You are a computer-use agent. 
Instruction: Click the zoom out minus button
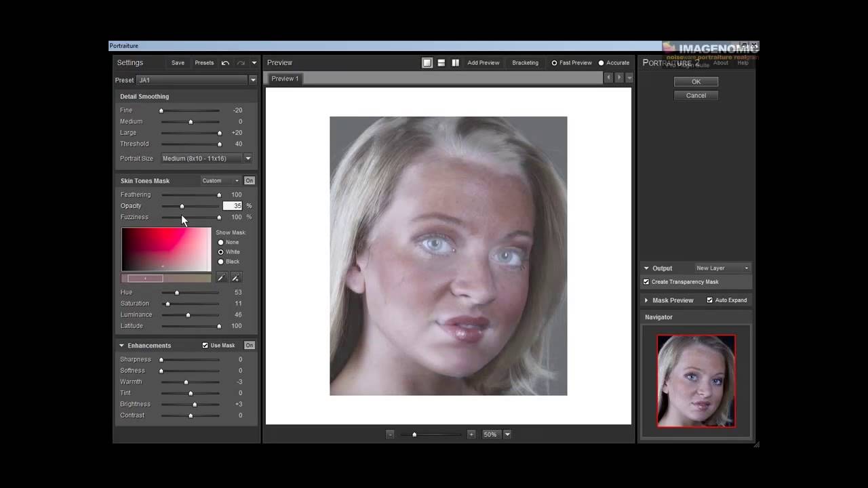coord(390,434)
